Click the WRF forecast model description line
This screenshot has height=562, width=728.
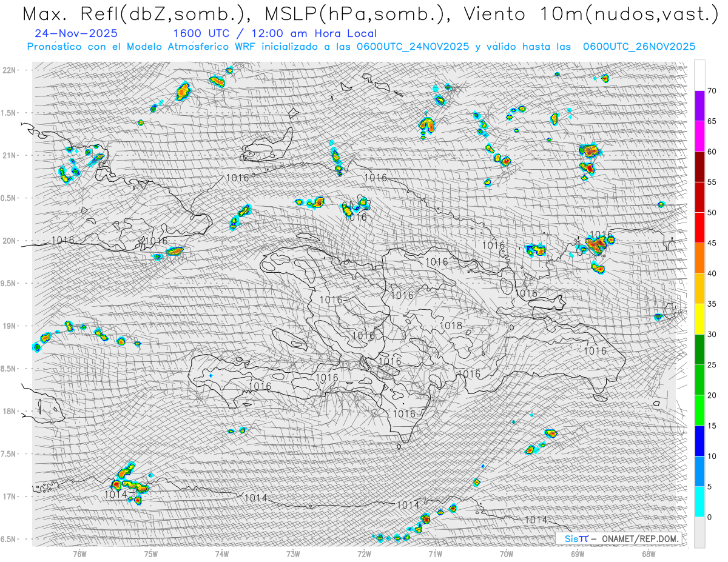click(x=361, y=47)
